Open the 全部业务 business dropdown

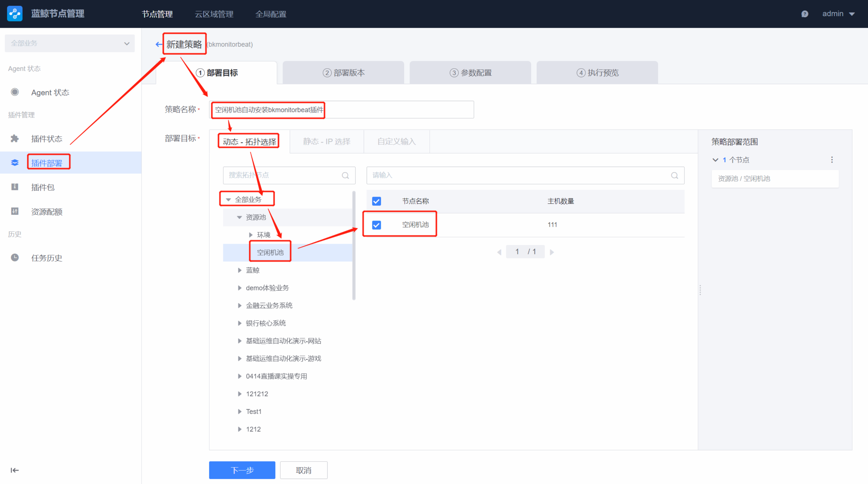click(69, 43)
